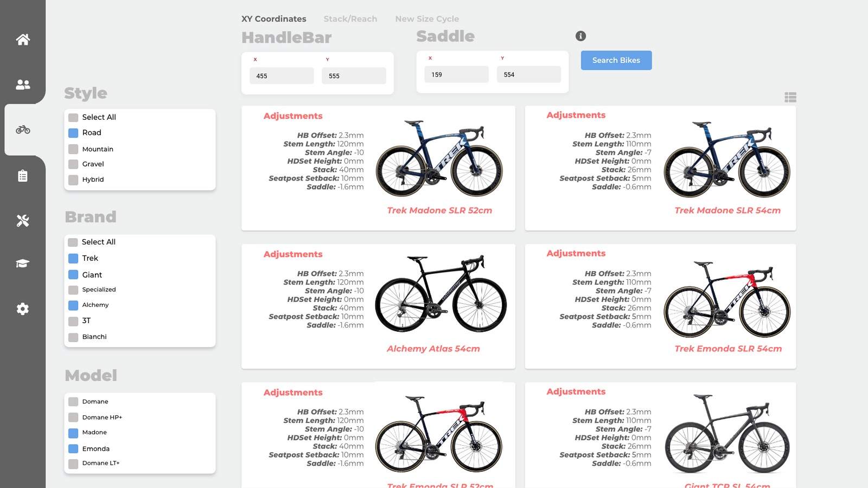Click the Bikes bicycle icon in sidebar
Screen dimensions: 868x488
point(22,130)
